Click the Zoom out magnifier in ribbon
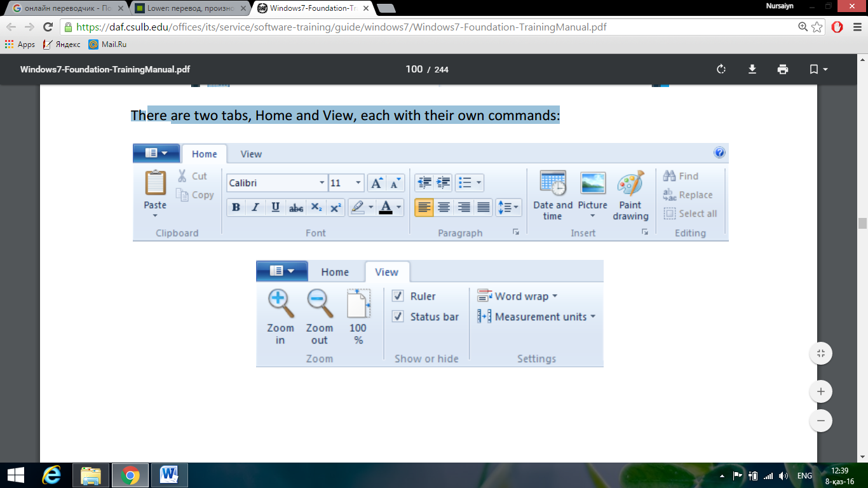 point(320,304)
